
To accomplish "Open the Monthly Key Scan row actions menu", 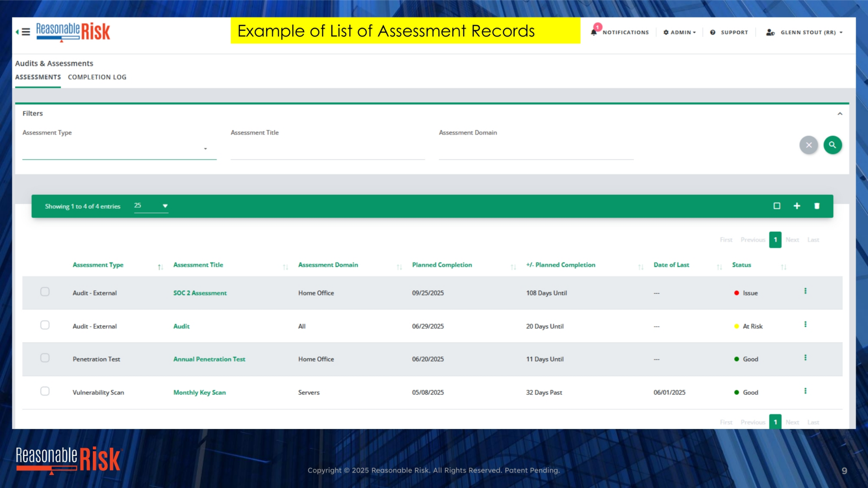I will (805, 391).
